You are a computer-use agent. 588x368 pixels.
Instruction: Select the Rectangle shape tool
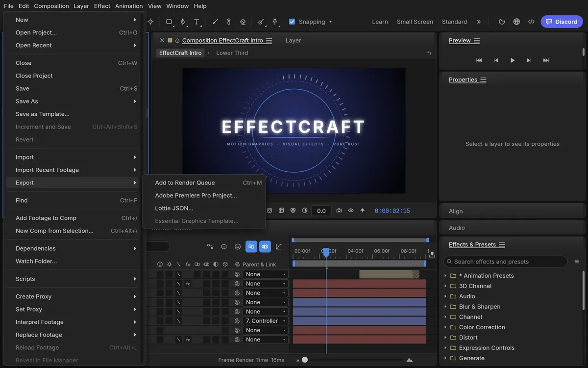point(169,22)
